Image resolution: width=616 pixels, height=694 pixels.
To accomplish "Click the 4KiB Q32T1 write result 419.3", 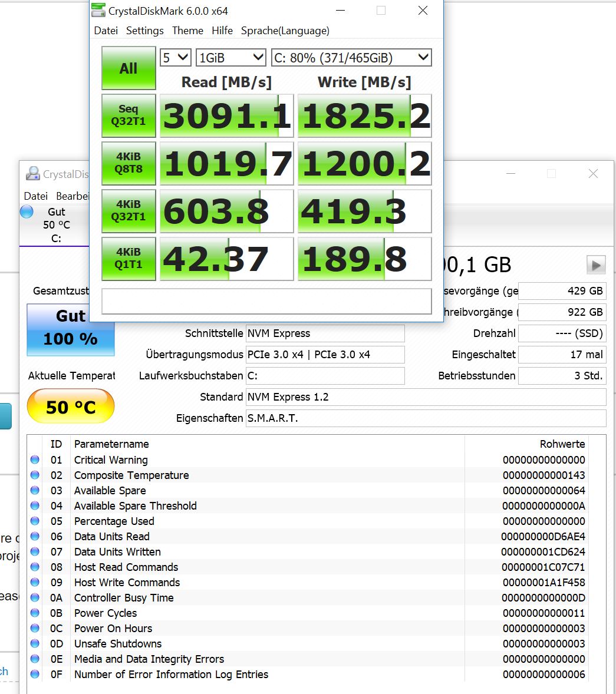I will point(364,211).
